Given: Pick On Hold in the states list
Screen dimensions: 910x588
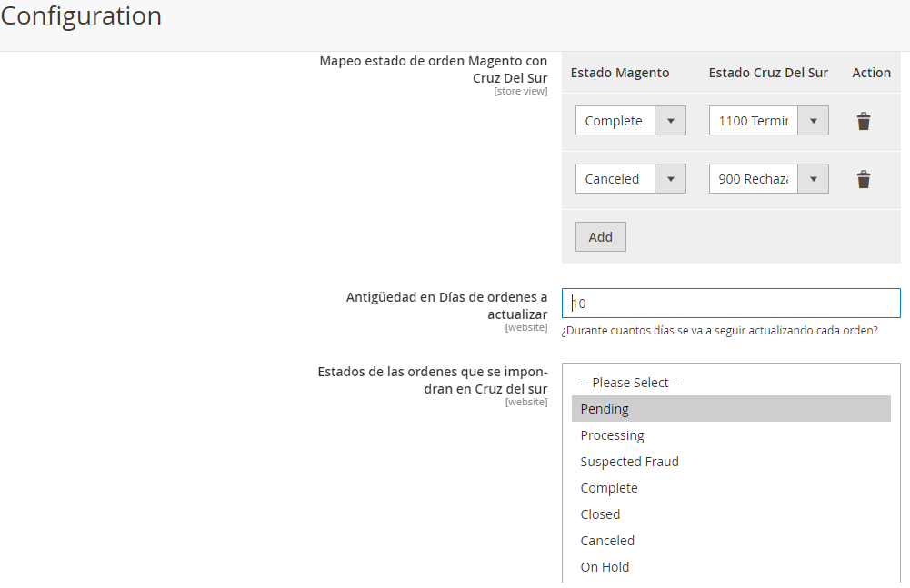Looking at the screenshot, I should [605, 567].
